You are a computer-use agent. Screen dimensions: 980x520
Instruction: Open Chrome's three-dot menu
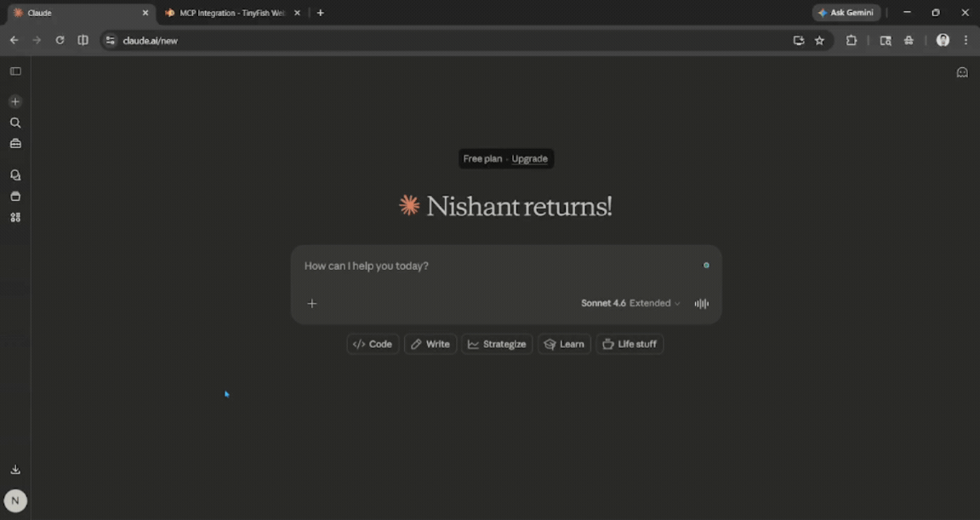pyautogui.click(x=966, y=40)
